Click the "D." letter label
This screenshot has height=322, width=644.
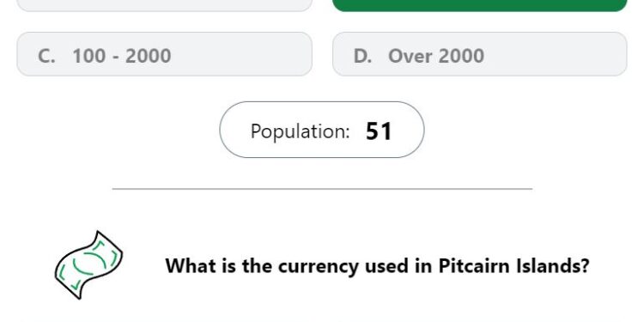[362, 56]
